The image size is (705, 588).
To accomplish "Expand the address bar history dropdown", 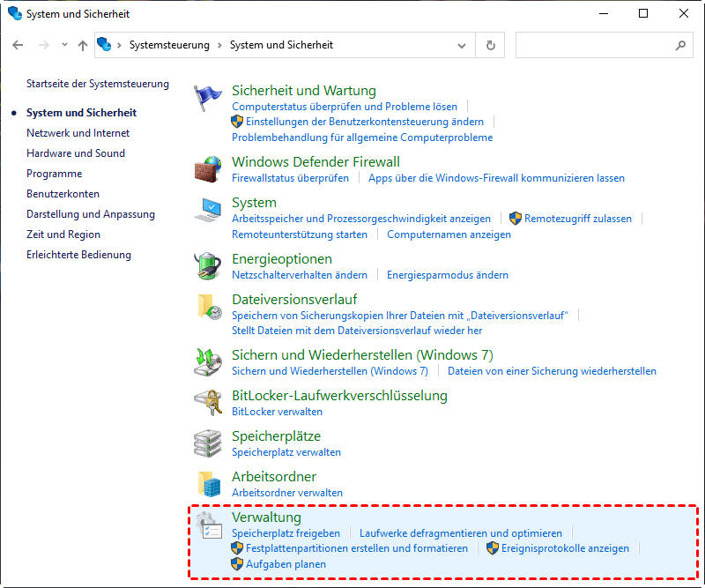I will [461, 45].
